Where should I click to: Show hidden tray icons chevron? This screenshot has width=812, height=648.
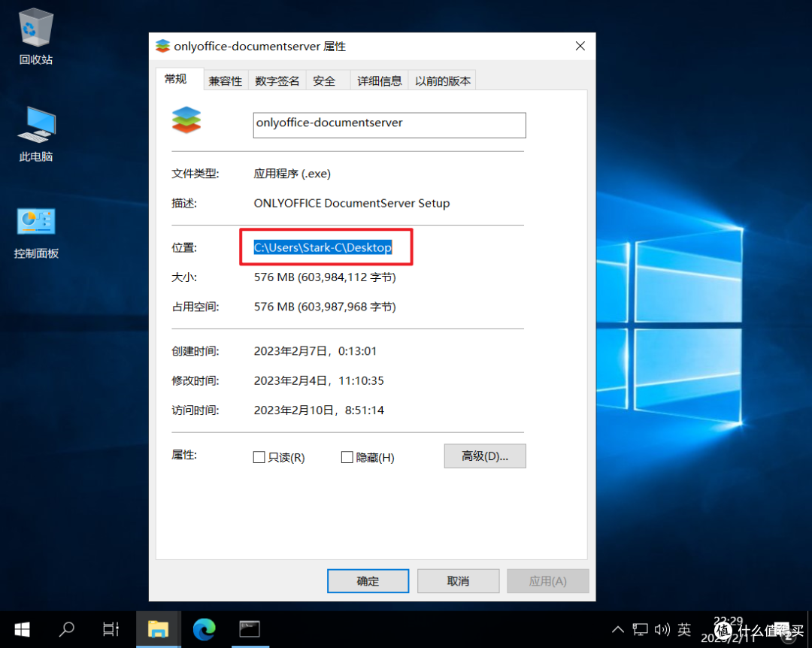coord(618,629)
